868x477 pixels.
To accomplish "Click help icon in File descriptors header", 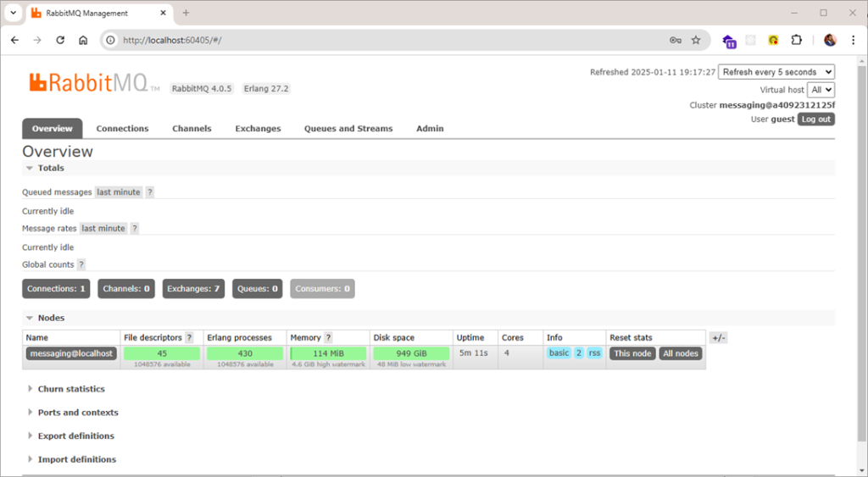I will click(x=189, y=338).
